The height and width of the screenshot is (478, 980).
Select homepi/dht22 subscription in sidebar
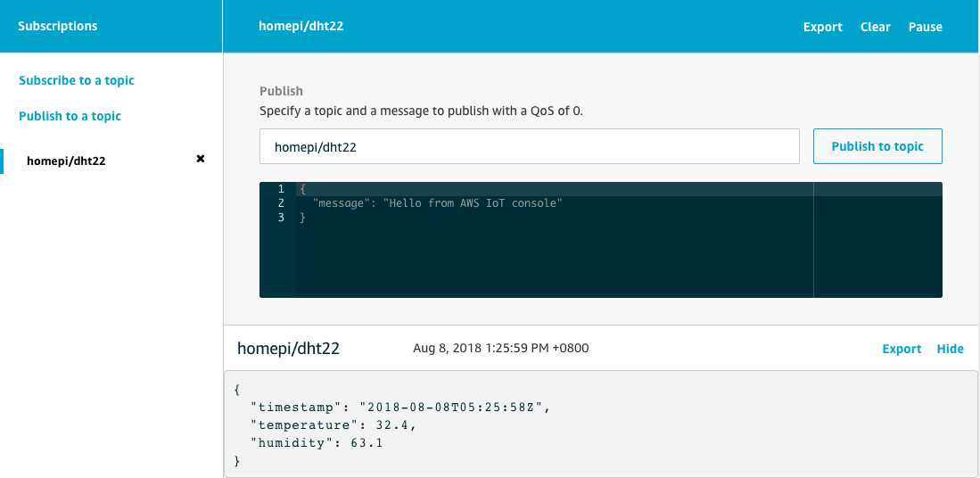tap(66, 161)
